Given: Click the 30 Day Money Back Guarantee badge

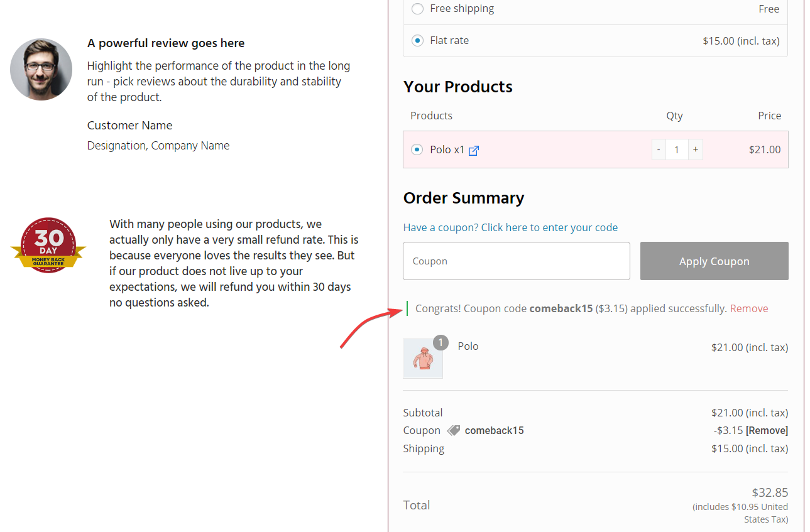Looking at the screenshot, I should tap(48, 245).
